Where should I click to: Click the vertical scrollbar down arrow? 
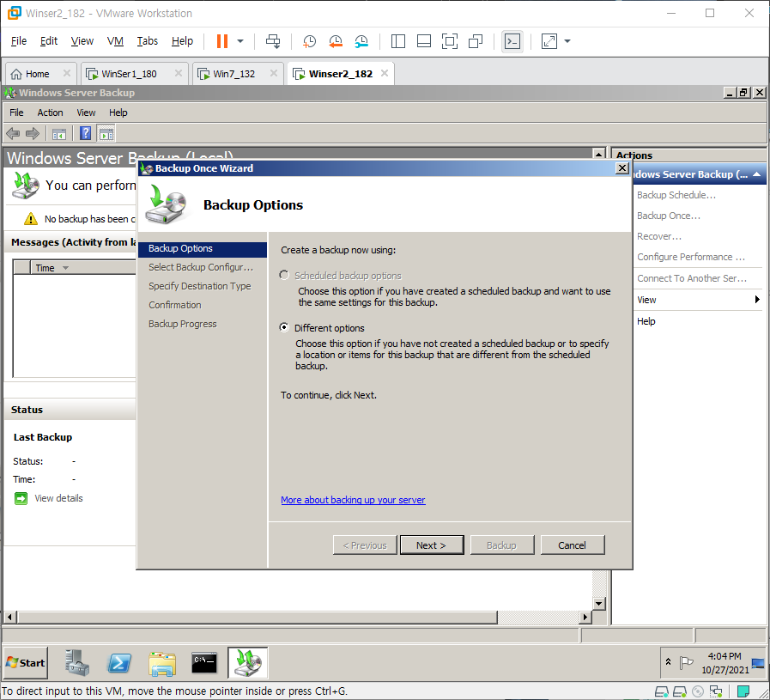point(598,603)
